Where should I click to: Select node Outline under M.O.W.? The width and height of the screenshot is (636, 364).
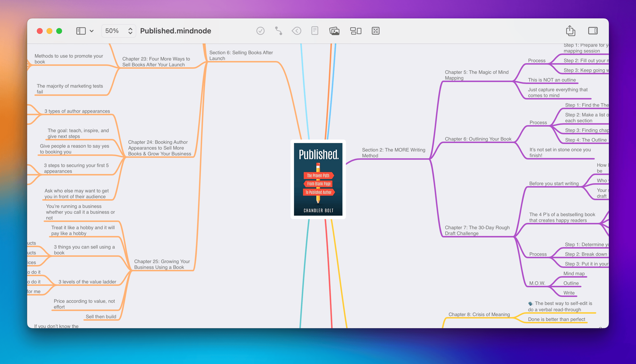pyautogui.click(x=571, y=283)
